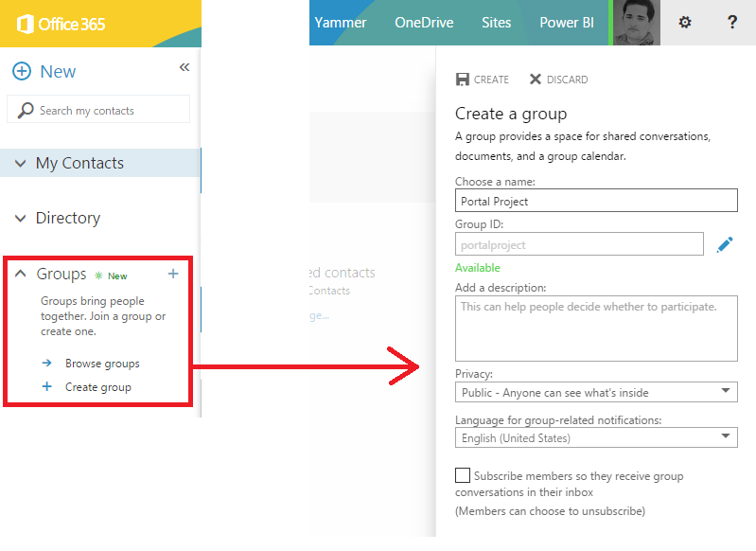756x551 pixels.
Task: Click the New plus circle icon
Action: pyautogui.click(x=21, y=72)
